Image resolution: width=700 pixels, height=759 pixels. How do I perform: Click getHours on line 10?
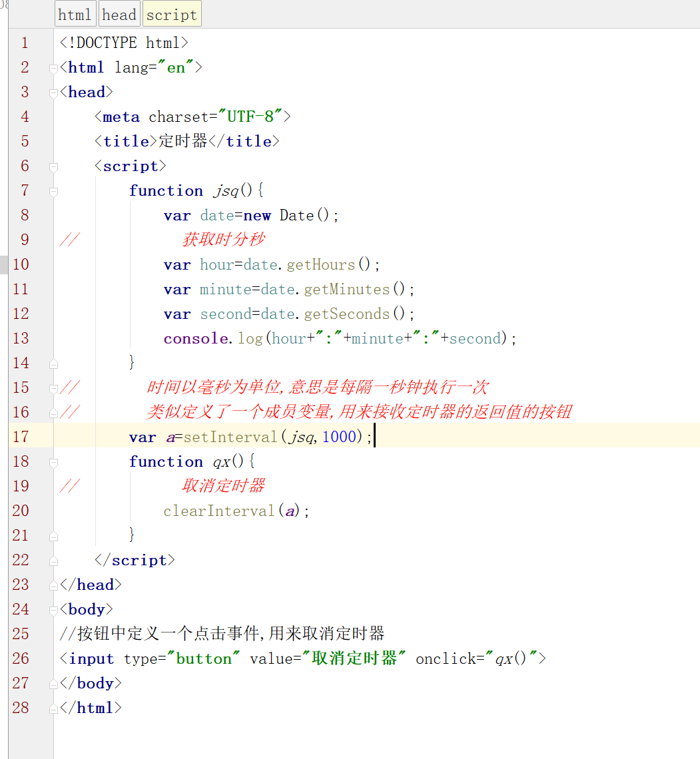[x=320, y=265]
